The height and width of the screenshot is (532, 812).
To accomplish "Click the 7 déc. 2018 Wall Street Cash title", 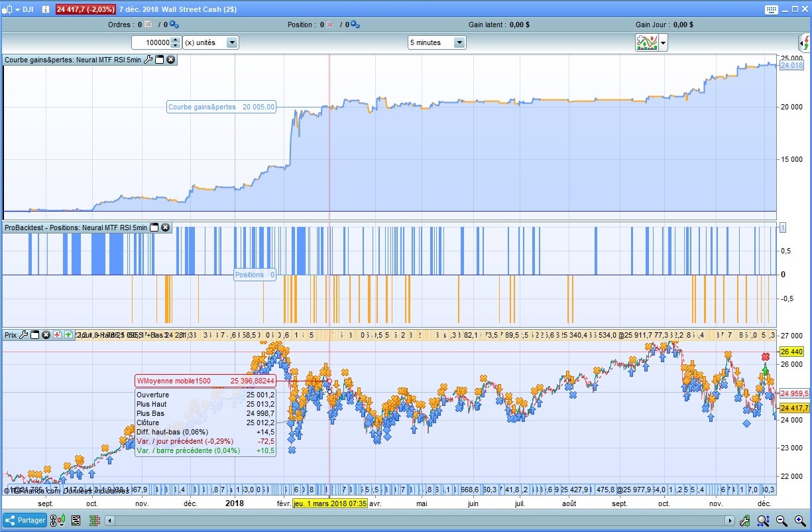I will [x=178, y=9].
